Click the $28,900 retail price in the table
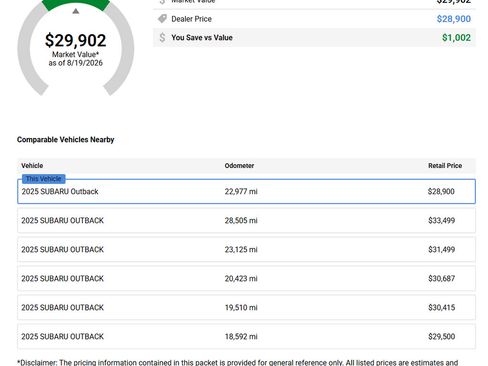 click(441, 192)
